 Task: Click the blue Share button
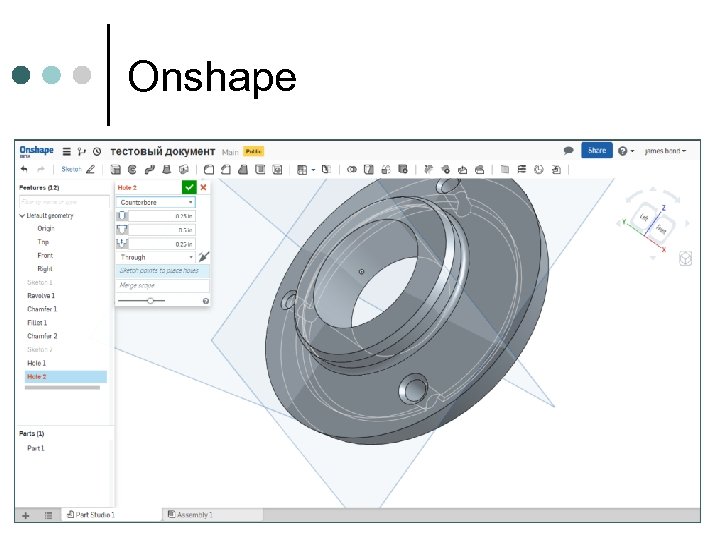coord(597,151)
